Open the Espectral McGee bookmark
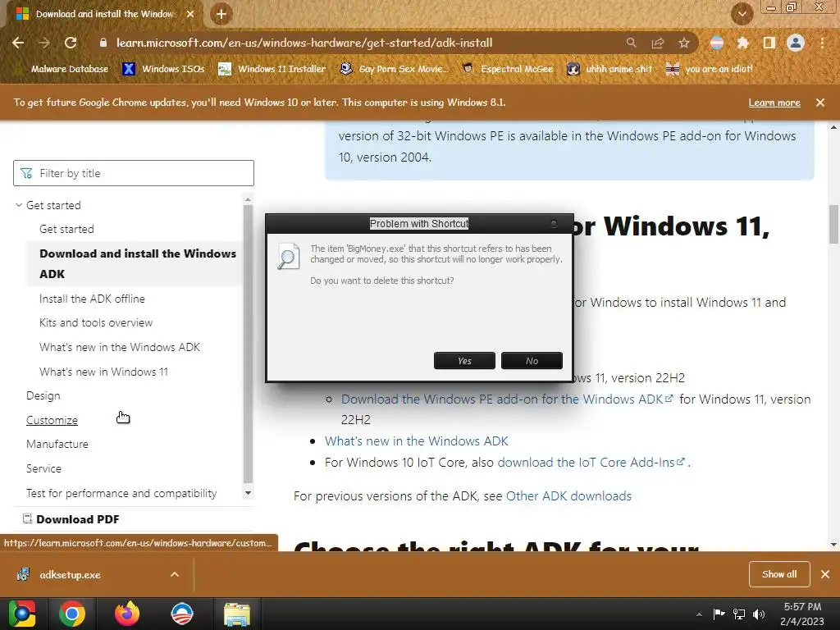 [507, 69]
